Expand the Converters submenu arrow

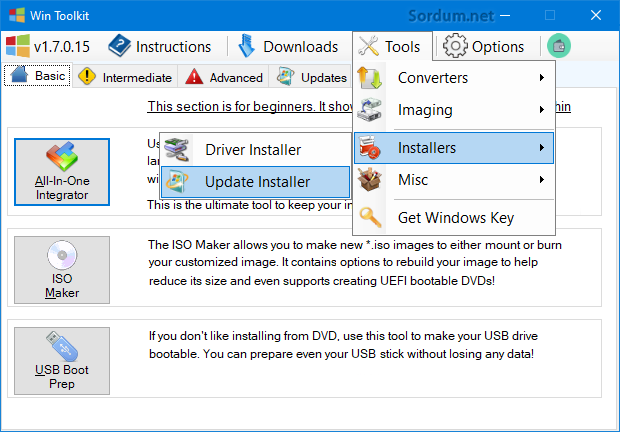pyautogui.click(x=542, y=77)
